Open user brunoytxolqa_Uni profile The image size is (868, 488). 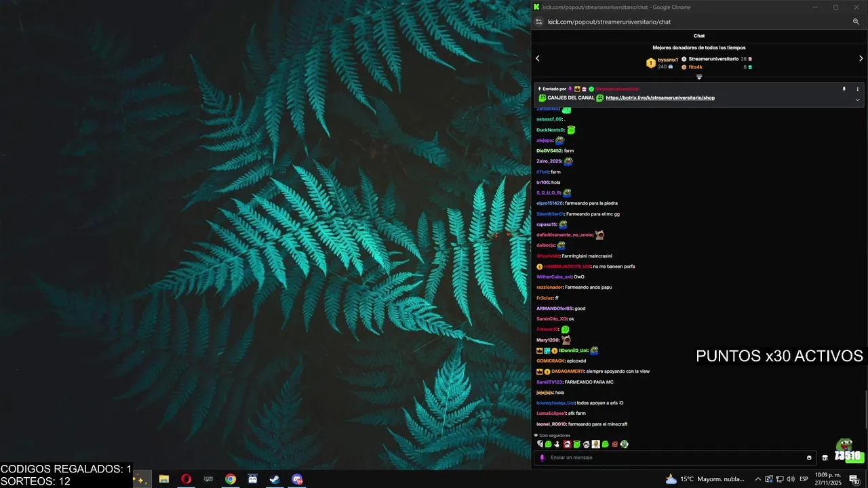555,403
